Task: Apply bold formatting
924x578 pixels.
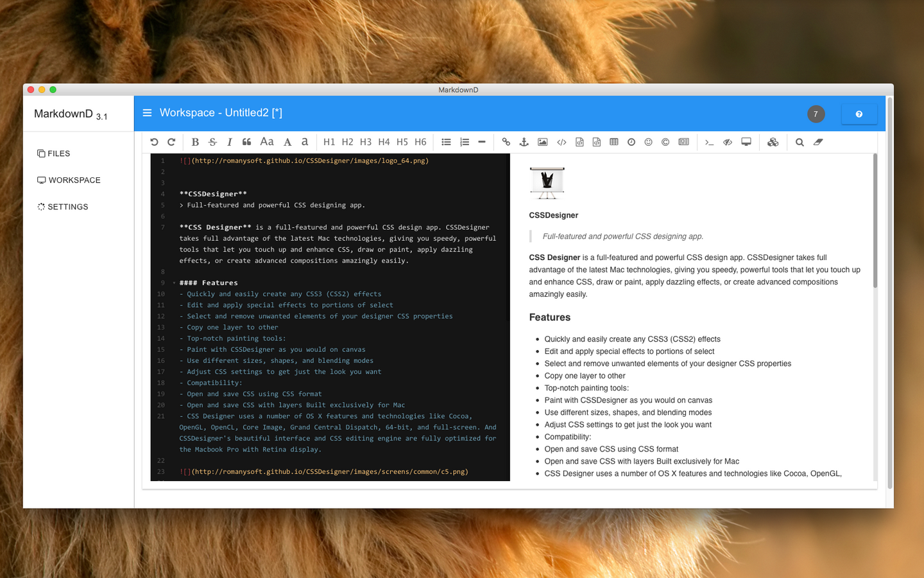Action: 195,142
